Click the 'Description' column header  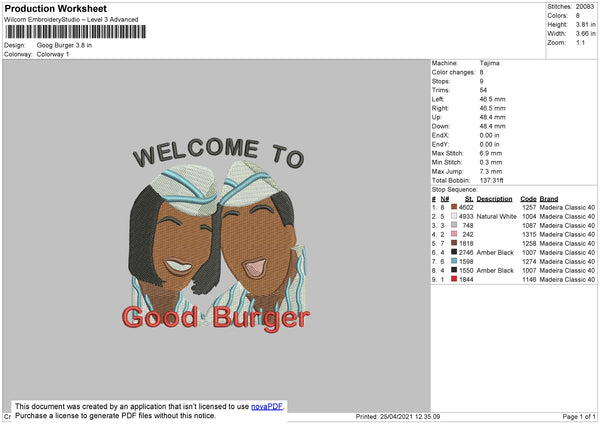pyautogui.click(x=494, y=199)
